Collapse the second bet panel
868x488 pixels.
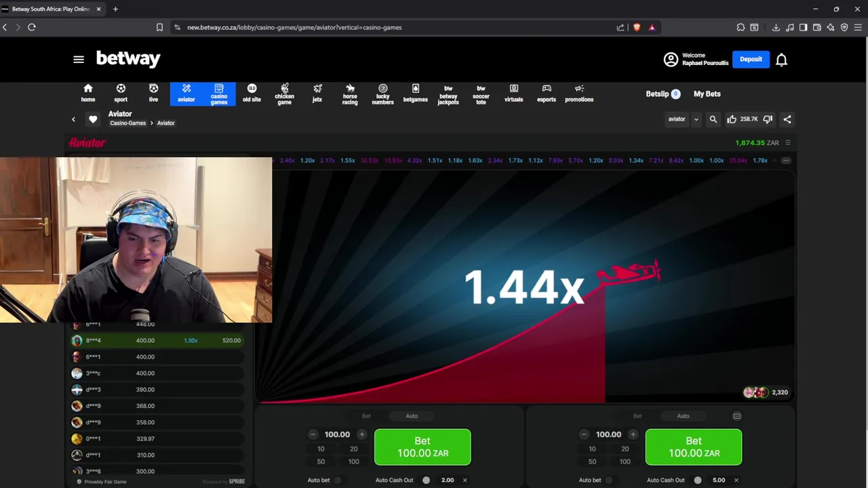(x=736, y=416)
